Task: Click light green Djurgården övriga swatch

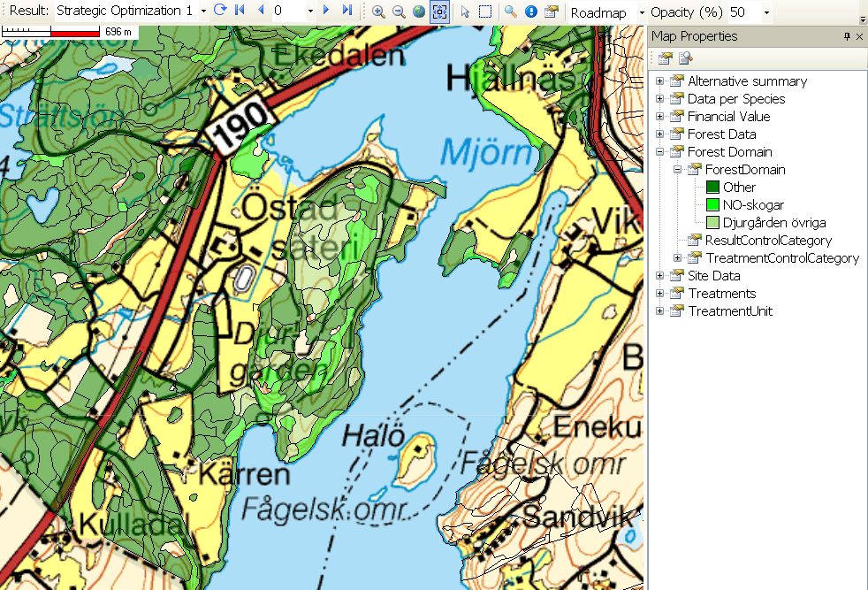Action: pyautogui.click(x=712, y=223)
